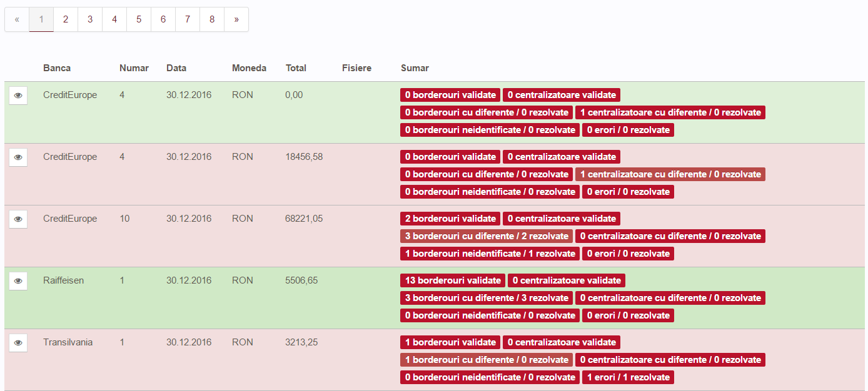Jump to page 4 in pagination
The image size is (868, 391).
[x=114, y=19]
